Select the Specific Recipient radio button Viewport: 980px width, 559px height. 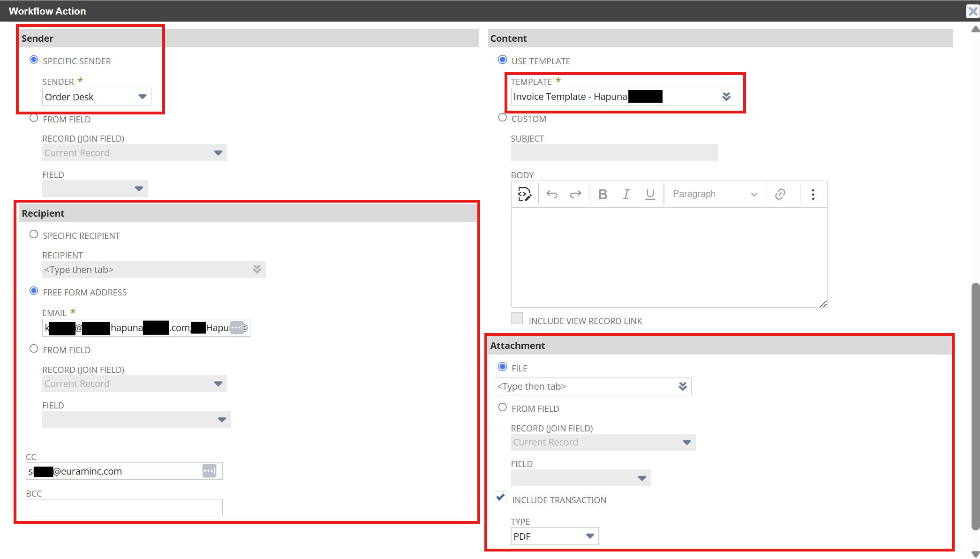pyautogui.click(x=34, y=234)
